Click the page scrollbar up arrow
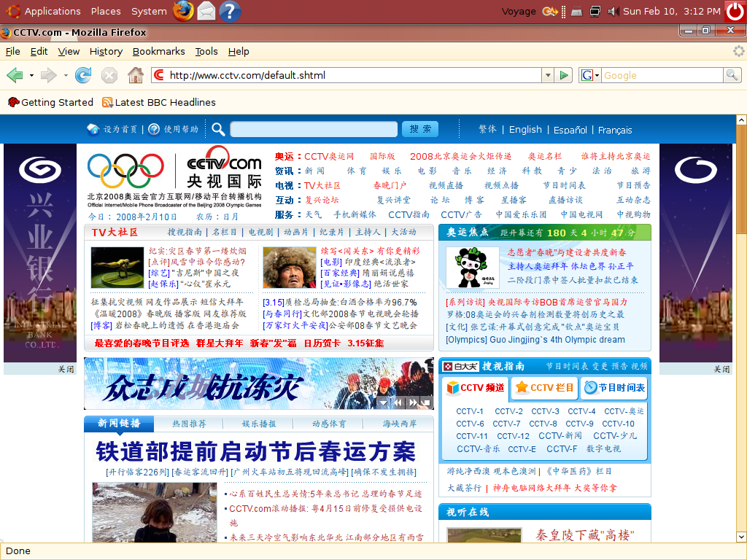The width and height of the screenshot is (747, 560). tap(741, 120)
